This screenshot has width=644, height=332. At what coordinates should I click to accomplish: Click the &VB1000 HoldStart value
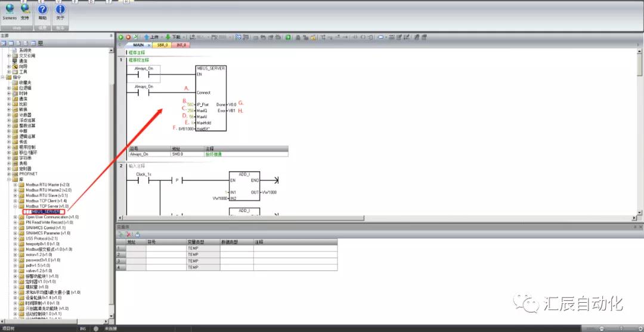(187, 128)
